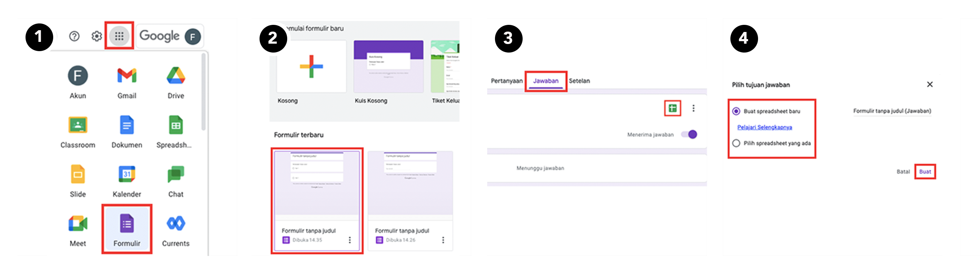Screen dimensions: 980x278
Task: Click the green spreadsheet link icon
Action: [x=672, y=108]
